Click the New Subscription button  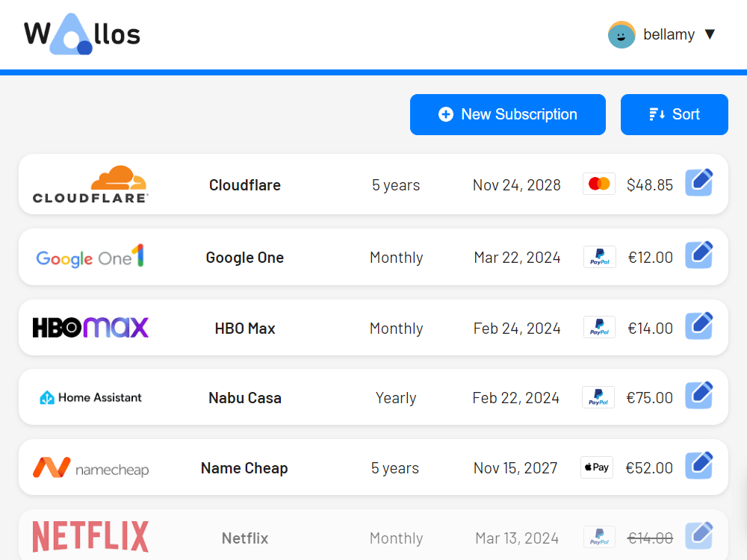[x=507, y=114]
